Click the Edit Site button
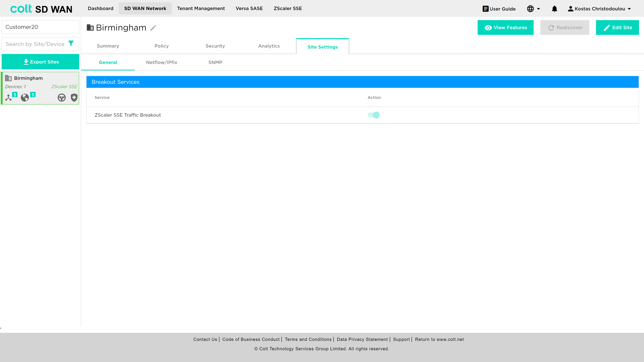The height and width of the screenshot is (362, 644). pos(618,27)
